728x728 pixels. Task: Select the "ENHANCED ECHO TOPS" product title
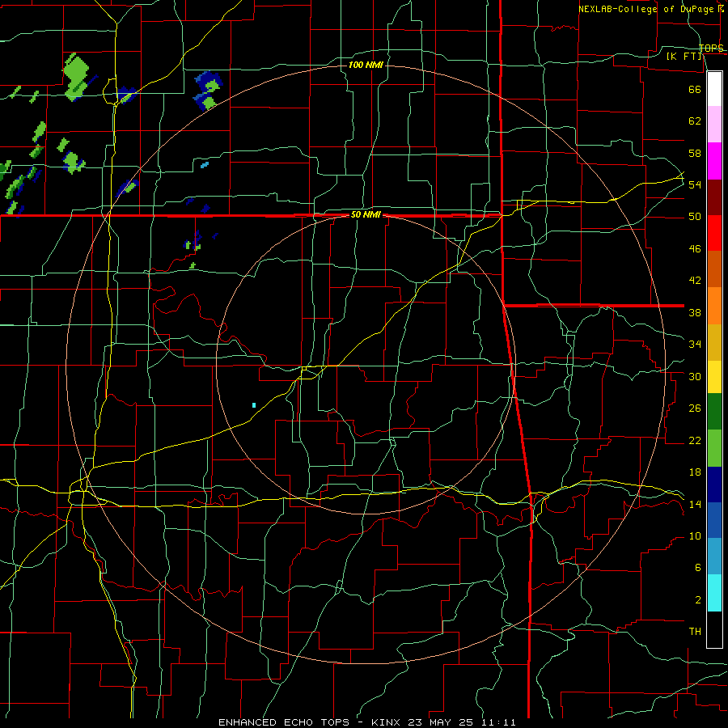[x=284, y=722]
